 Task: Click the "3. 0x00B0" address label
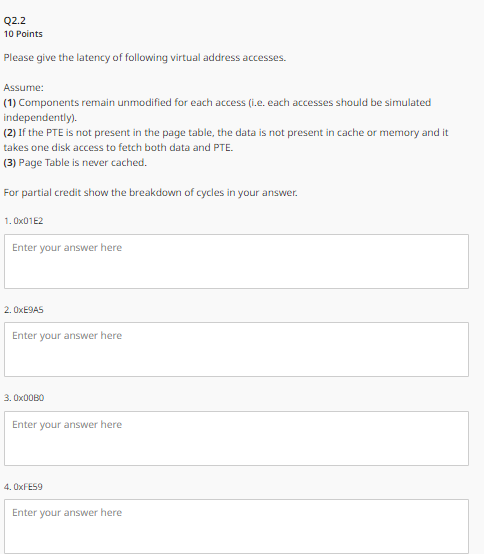pyautogui.click(x=24, y=398)
